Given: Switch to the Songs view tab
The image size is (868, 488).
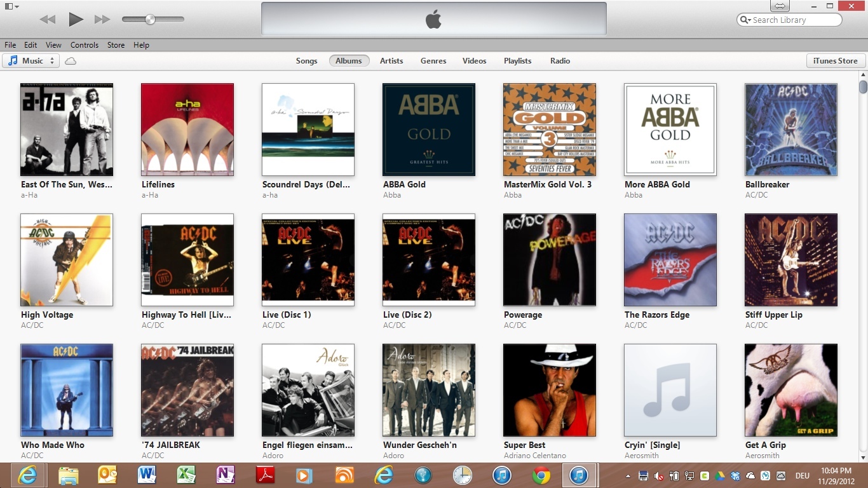Looking at the screenshot, I should (306, 61).
